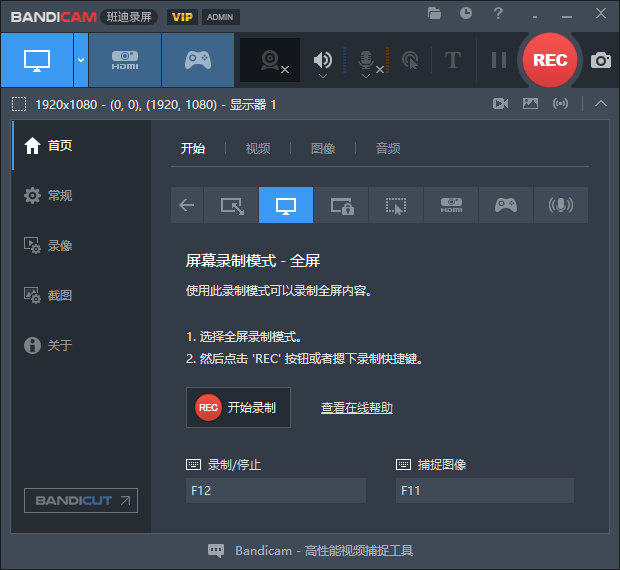Toggle text overlay T icon
The width and height of the screenshot is (620, 570).
(452, 60)
